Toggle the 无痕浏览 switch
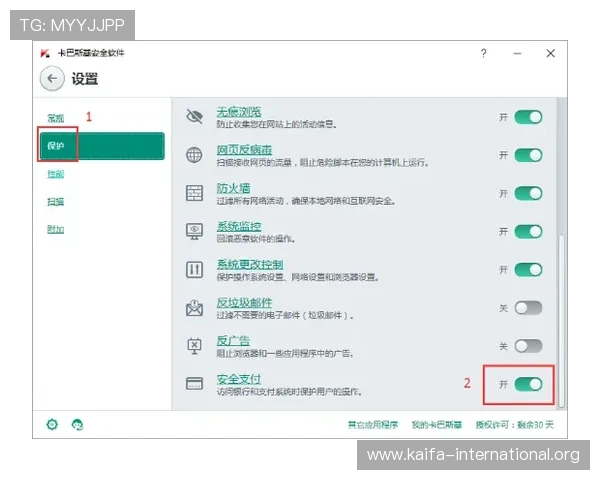The image size is (600, 480). (528, 117)
